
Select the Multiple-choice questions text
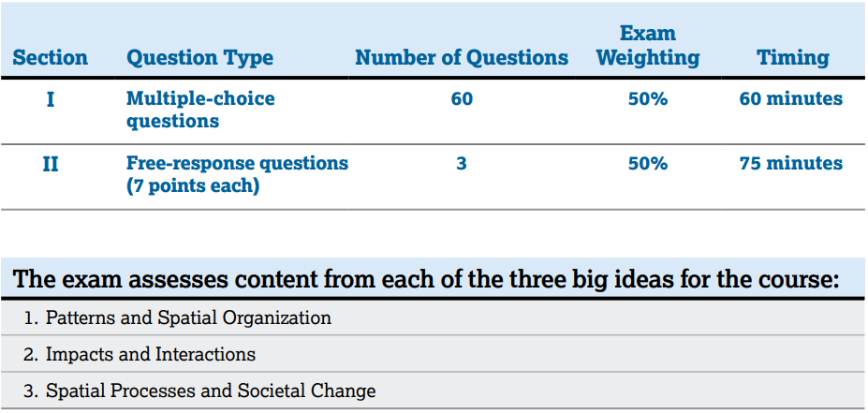tap(200, 110)
